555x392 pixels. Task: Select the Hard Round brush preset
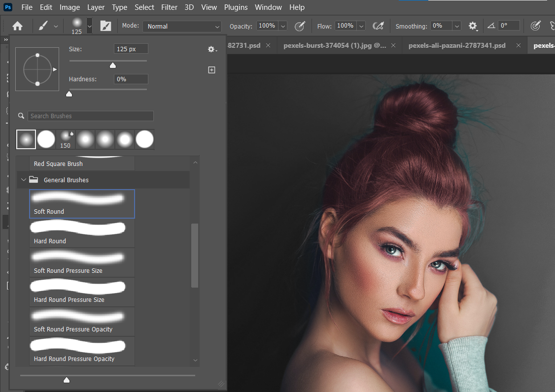pos(82,233)
